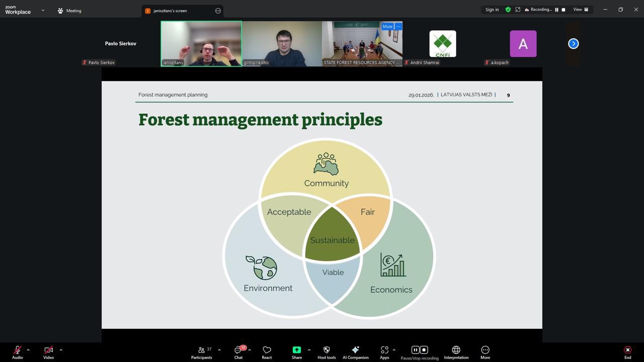Show next participants with blue arrow

[x=573, y=44]
